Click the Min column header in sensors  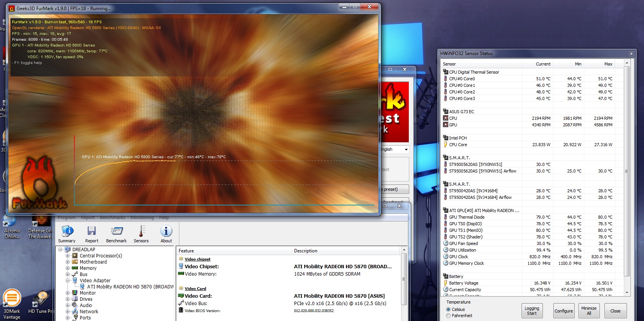point(568,64)
